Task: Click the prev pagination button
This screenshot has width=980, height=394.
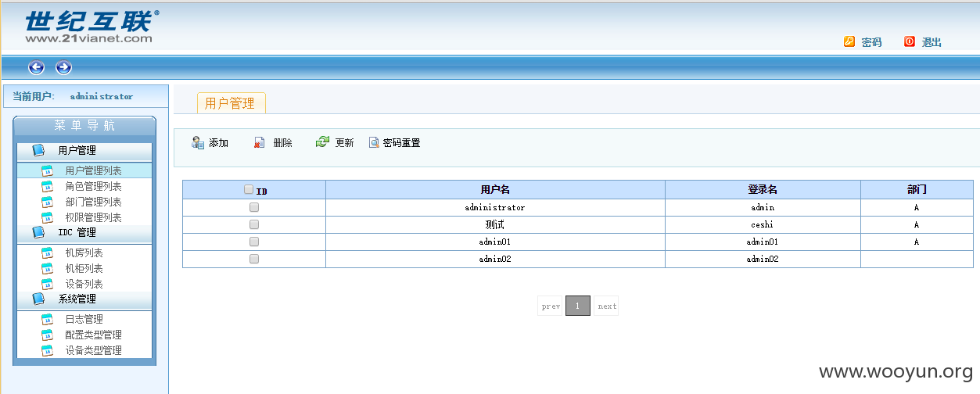Action: click(551, 306)
